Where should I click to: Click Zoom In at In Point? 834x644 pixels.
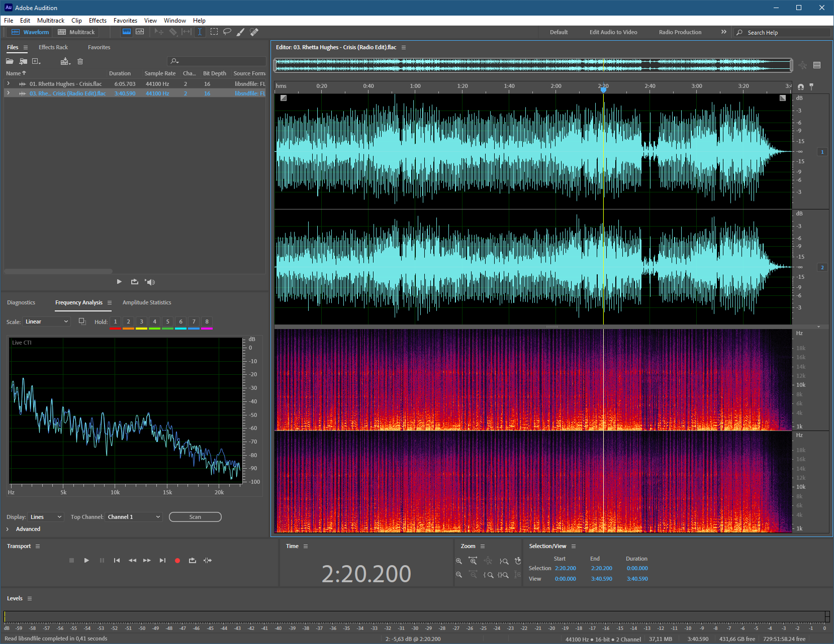[x=488, y=575]
